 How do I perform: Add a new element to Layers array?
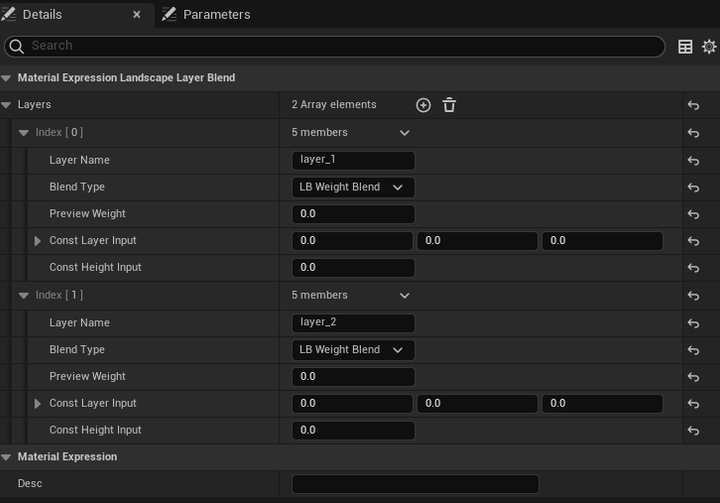click(x=423, y=105)
